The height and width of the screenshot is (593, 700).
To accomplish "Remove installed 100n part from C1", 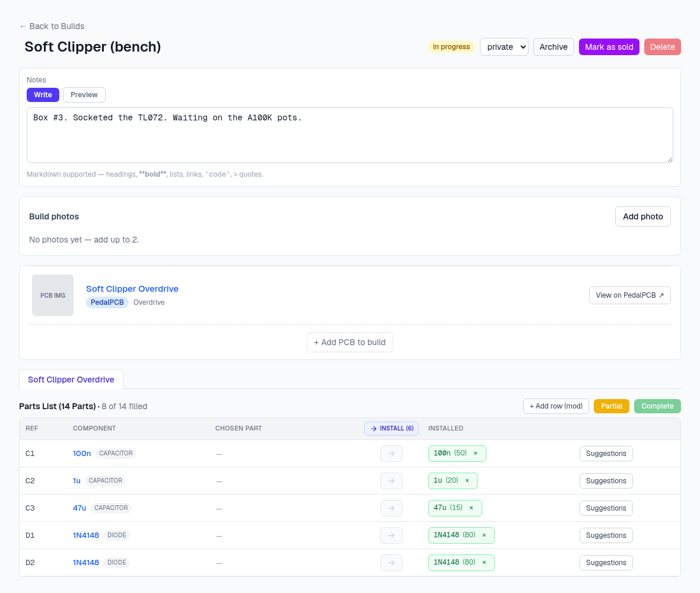I will 475,453.
